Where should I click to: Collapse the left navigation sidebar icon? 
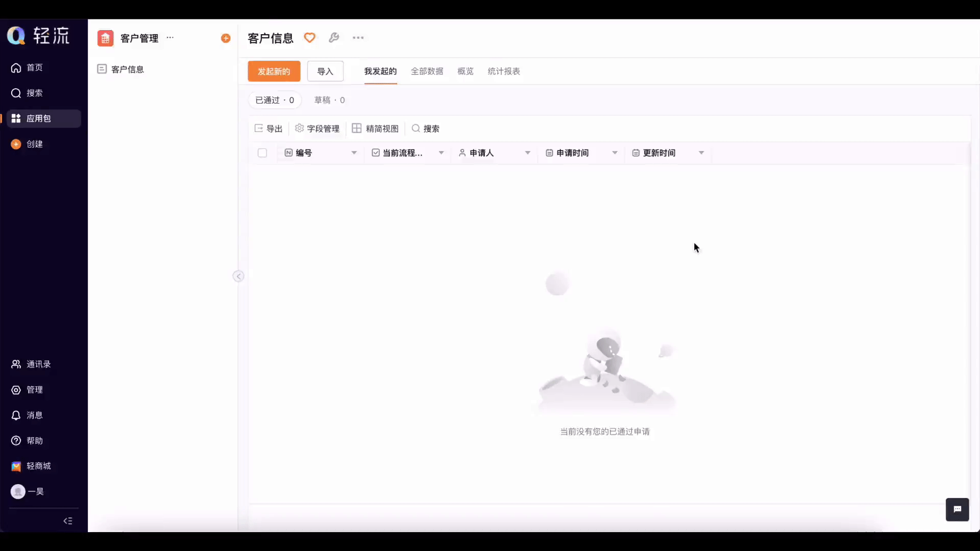point(68,521)
